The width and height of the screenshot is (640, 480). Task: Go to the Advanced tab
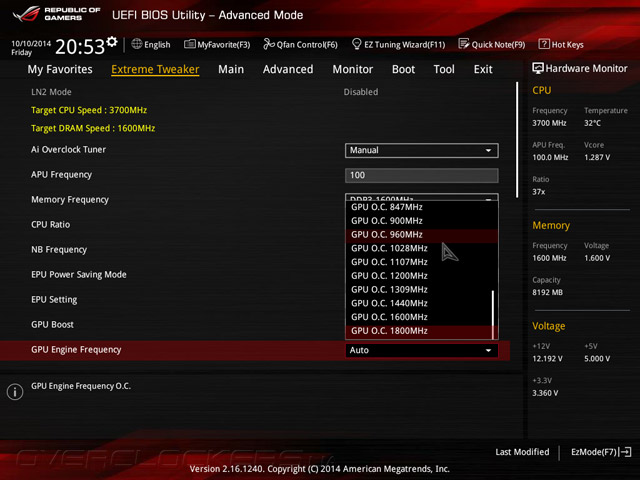[288, 69]
